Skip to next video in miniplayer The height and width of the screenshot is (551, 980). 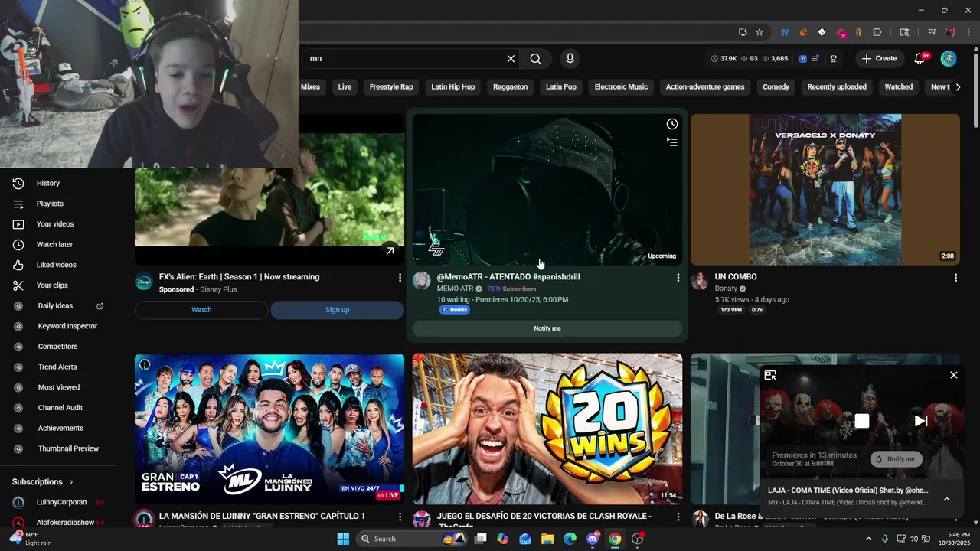point(921,421)
